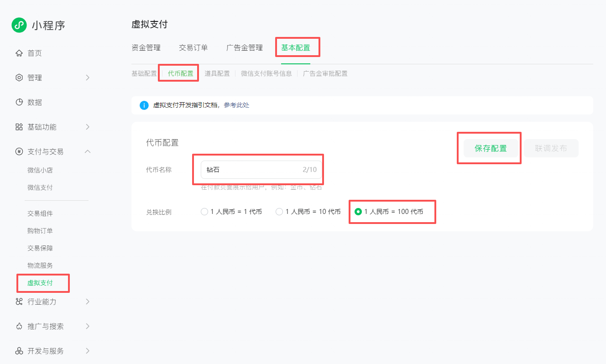Click the blue info icon in notice bar
This screenshot has width=606, height=364.
144,105
